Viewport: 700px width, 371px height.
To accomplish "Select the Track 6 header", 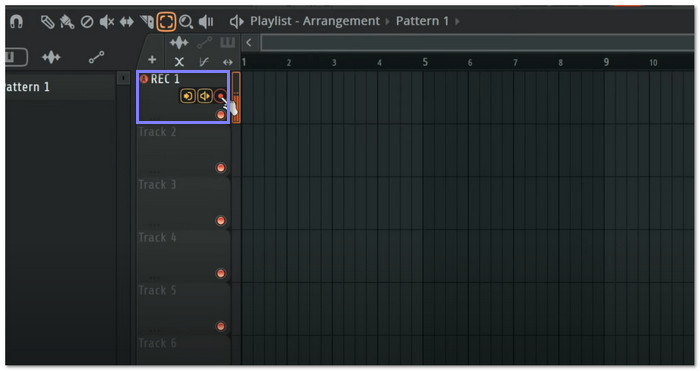I will [x=183, y=350].
